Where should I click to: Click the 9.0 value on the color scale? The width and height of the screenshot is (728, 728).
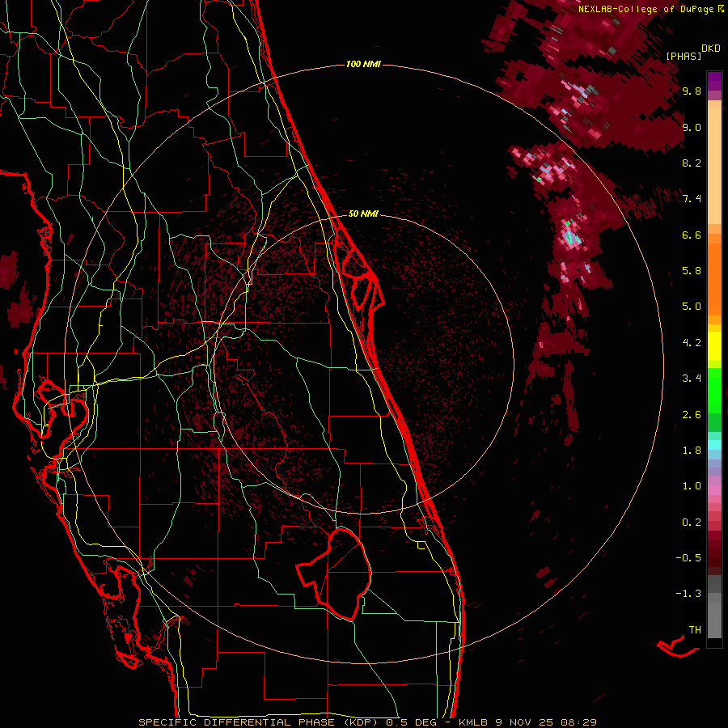point(692,127)
